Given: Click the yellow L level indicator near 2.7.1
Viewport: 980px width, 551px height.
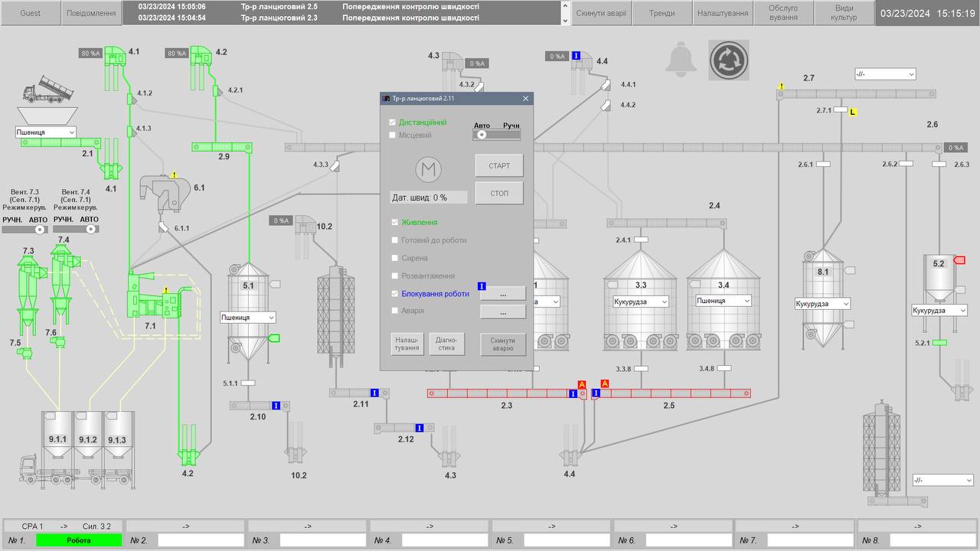Looking at the screenshot, I should point(853,112).
